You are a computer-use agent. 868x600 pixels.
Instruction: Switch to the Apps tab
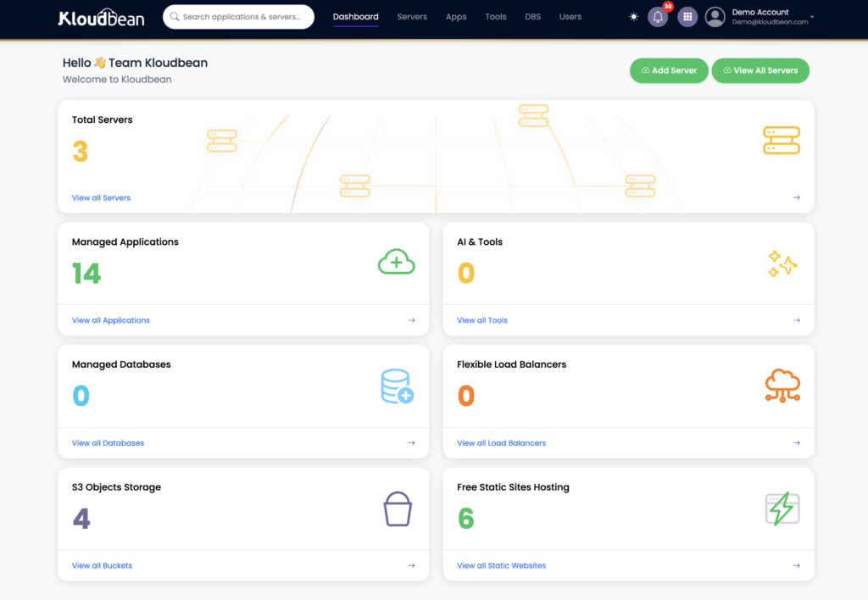456,17
